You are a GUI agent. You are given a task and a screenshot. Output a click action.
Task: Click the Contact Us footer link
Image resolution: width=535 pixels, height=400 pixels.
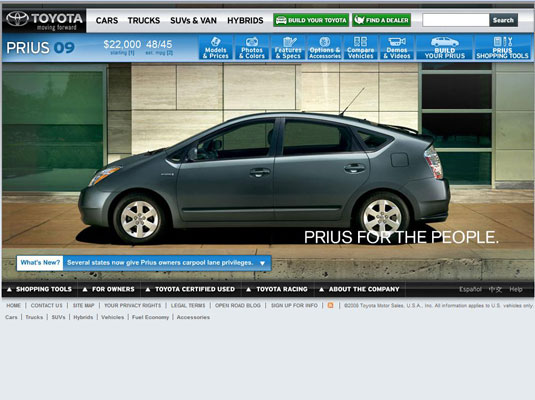coord(46,305)
